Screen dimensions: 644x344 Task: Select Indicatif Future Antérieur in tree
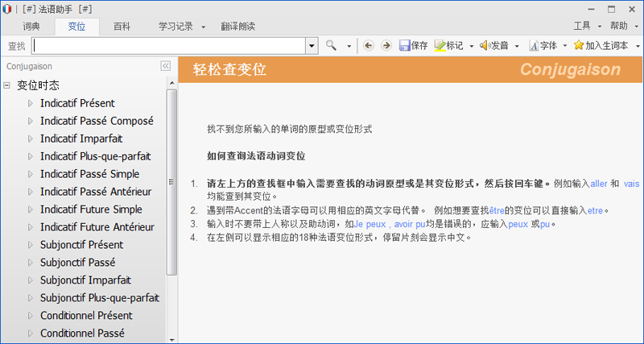coord(97,227)
